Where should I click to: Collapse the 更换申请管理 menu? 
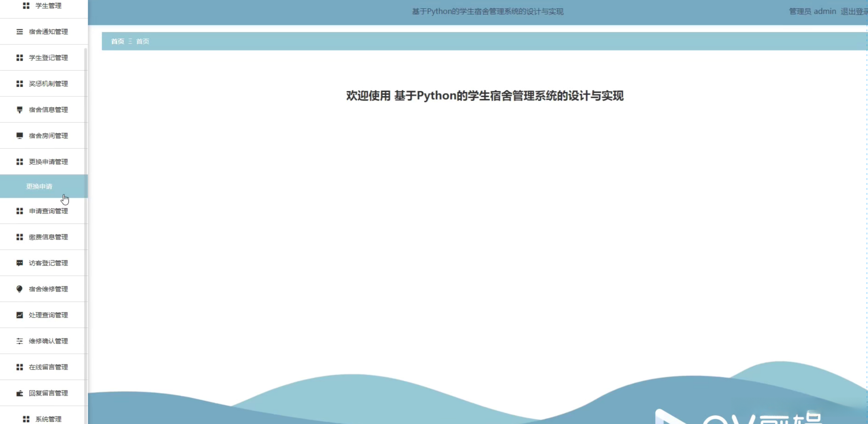tap(48, 162)
